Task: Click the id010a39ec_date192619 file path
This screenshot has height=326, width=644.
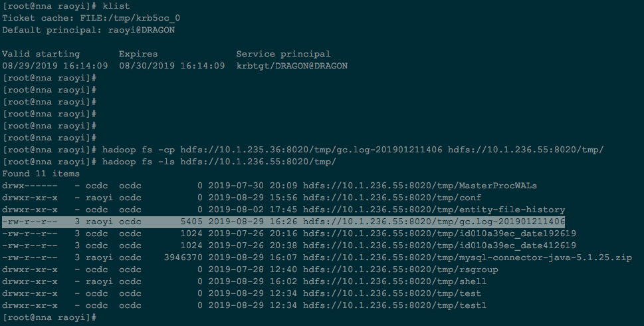Action: [x=439, y=234]
